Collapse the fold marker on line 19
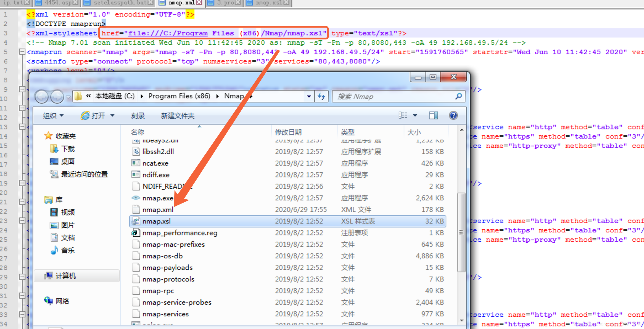The width and height of the screenshot is (644, 329). pyautogui.click(x=22, y=183)
